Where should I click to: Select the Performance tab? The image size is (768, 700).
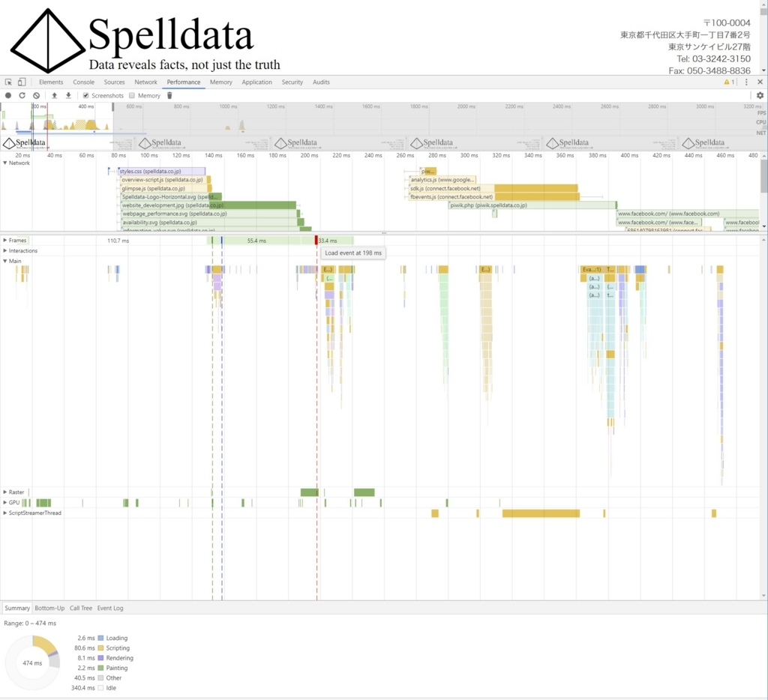(184, 82)
